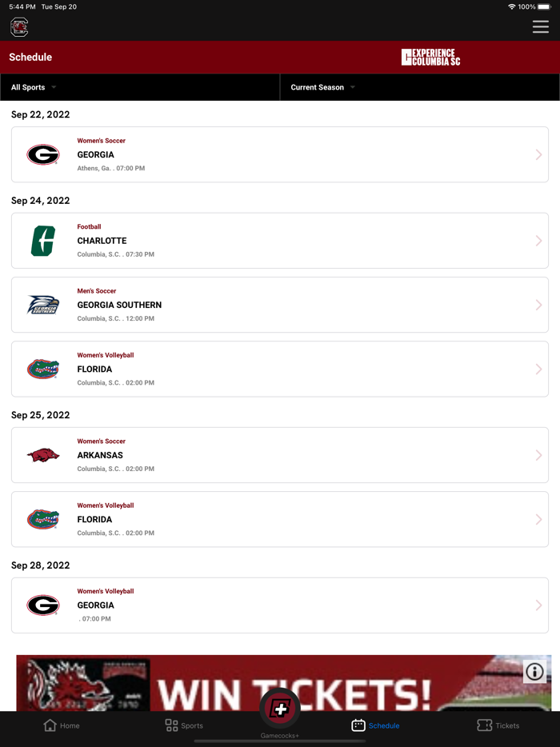This screenshot has height=747, width=560.
Task: Open the All Sports filter dropdown
Action: 32,86
